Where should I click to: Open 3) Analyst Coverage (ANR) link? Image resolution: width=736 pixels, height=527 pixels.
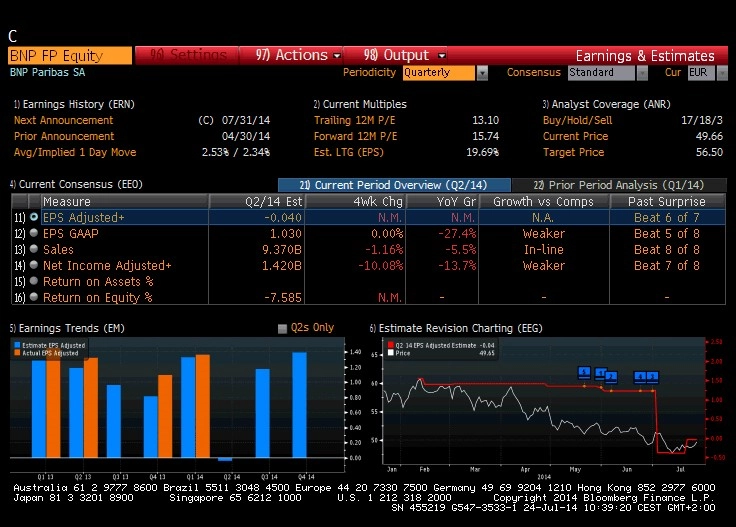(x=606, y=104)
